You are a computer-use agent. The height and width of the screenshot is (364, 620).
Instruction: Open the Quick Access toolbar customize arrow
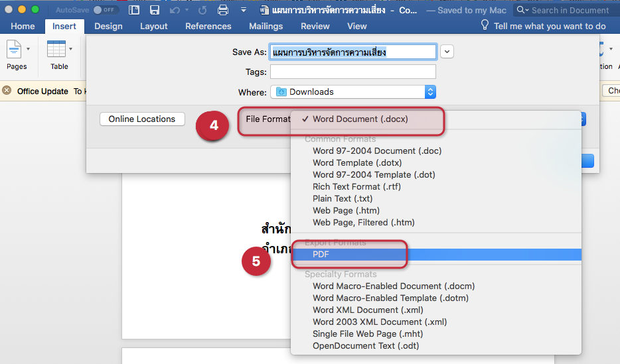coord(243,10)
